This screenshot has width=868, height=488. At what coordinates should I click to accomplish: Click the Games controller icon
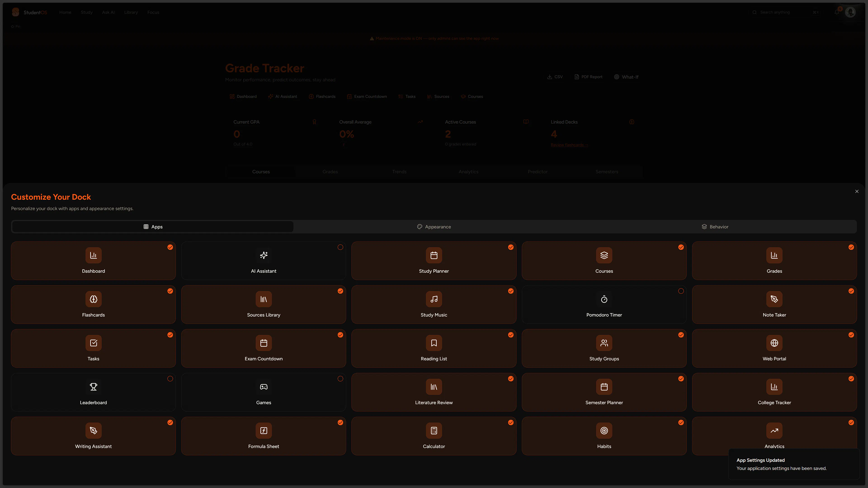click(264, 387)
